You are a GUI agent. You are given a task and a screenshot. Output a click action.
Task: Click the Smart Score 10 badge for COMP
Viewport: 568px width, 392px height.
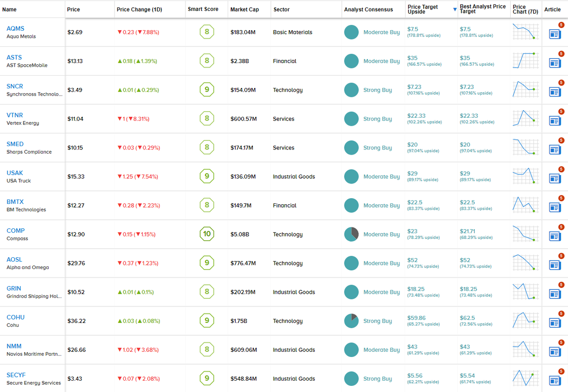[x=207, y=234]
